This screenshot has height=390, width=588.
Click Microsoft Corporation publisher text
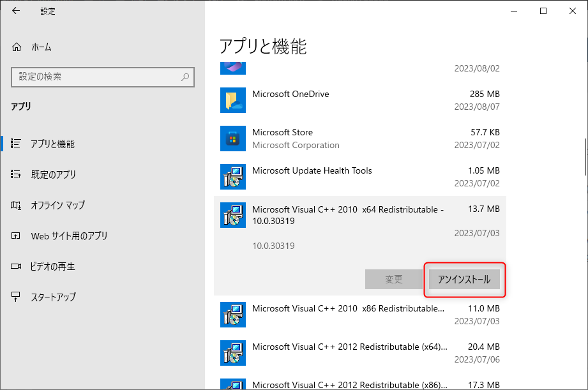tap(296, 145)
